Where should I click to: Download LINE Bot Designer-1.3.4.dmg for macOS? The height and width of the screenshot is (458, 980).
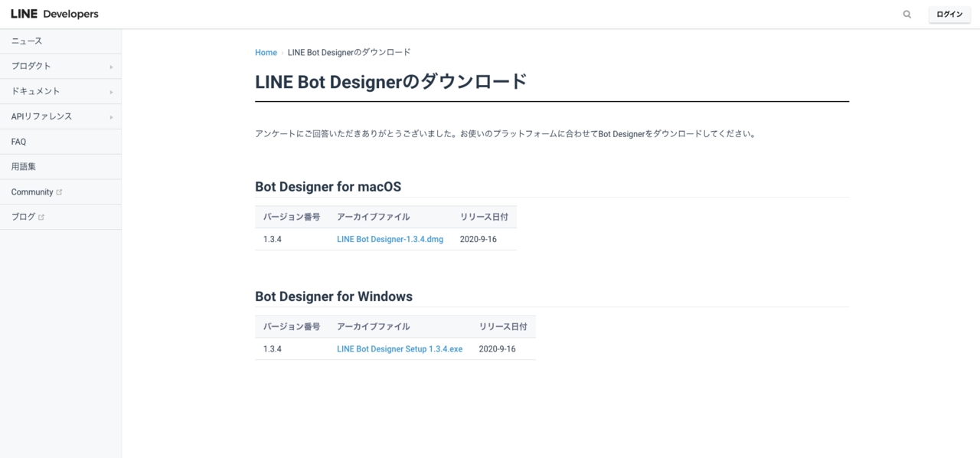390,239
